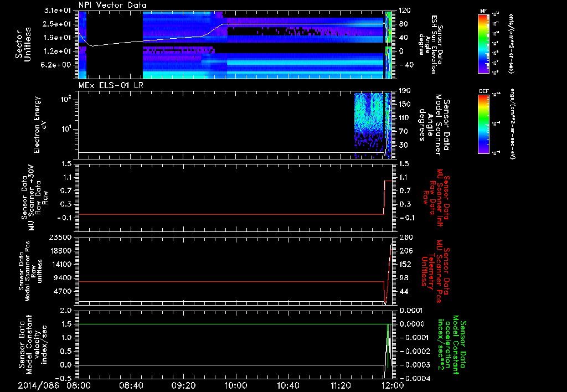
Task: Click the 23500 scanner position tick label
Action: point(60,238)
